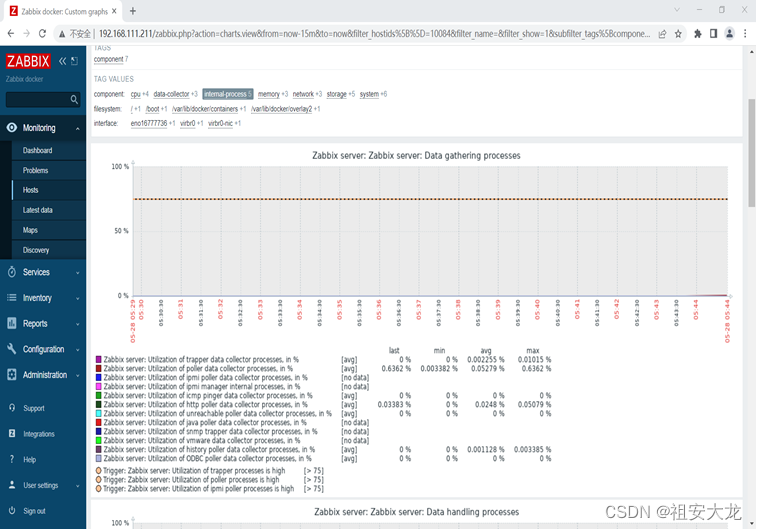Filter by data-collector tag value
The width and height of the screenshot is (757, 530).
point(171,94)
